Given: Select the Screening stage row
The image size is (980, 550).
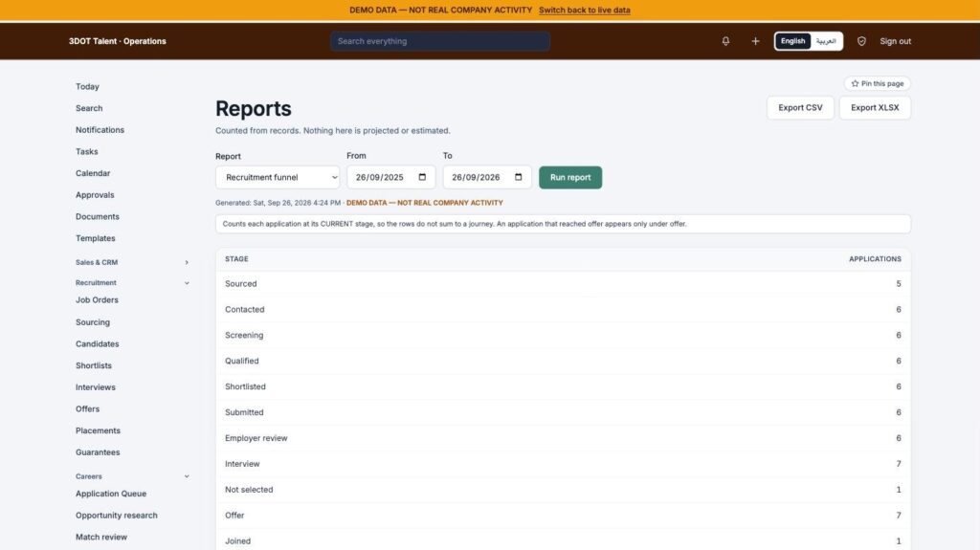Looking at the screenshot, I should click(563, 335).
